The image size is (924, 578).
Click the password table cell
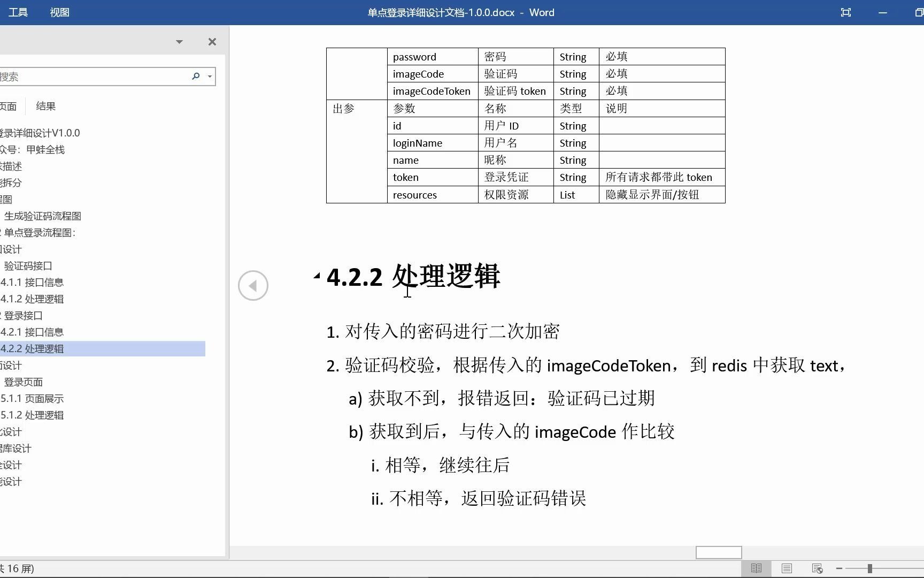pyautogui.click(x=433, y=57)
